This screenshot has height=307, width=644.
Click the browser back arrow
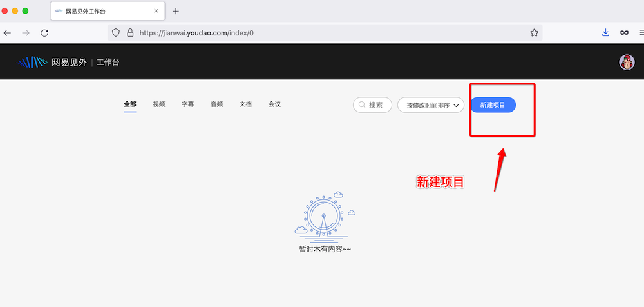(7, 32)
